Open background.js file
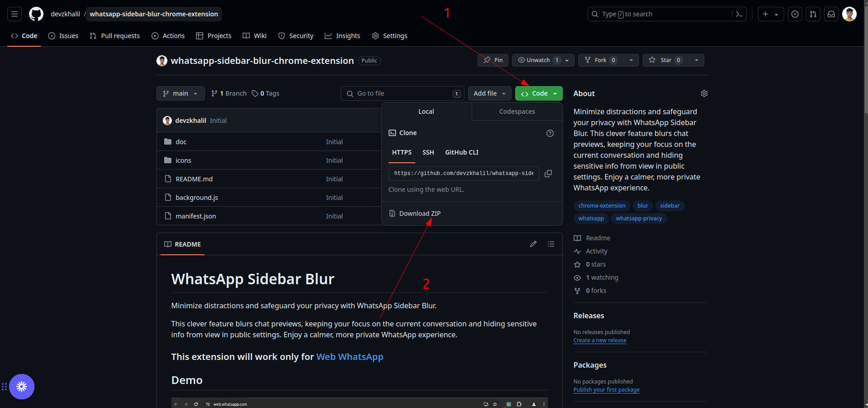 tap(197, 198)
